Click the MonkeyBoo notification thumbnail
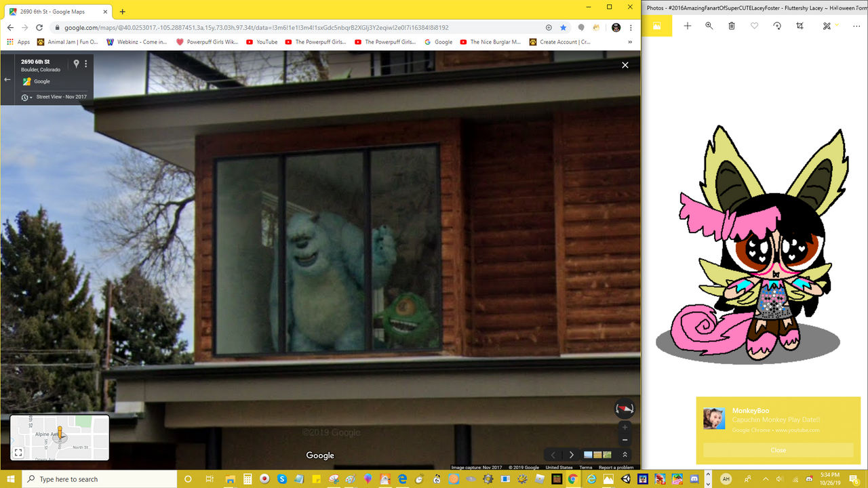868x488 pixels. pyautogui.click(x=714, y=418)
